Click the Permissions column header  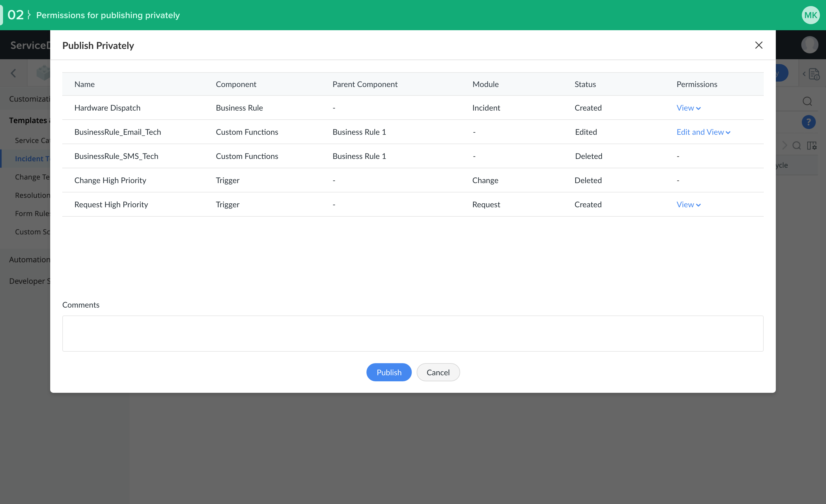[697, 84]
